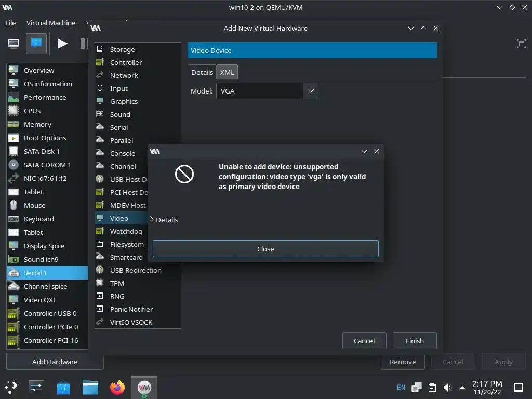Select RNG in the hardware type list
Image resolution: width=532 pixels, height=399 pixels.
[x=137, y=296]
